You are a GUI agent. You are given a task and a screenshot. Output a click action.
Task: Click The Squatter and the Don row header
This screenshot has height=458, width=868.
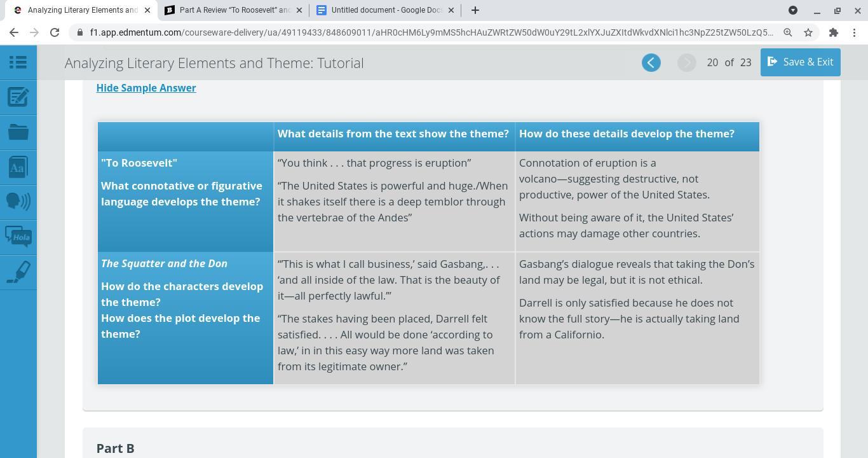click(164, 263)
